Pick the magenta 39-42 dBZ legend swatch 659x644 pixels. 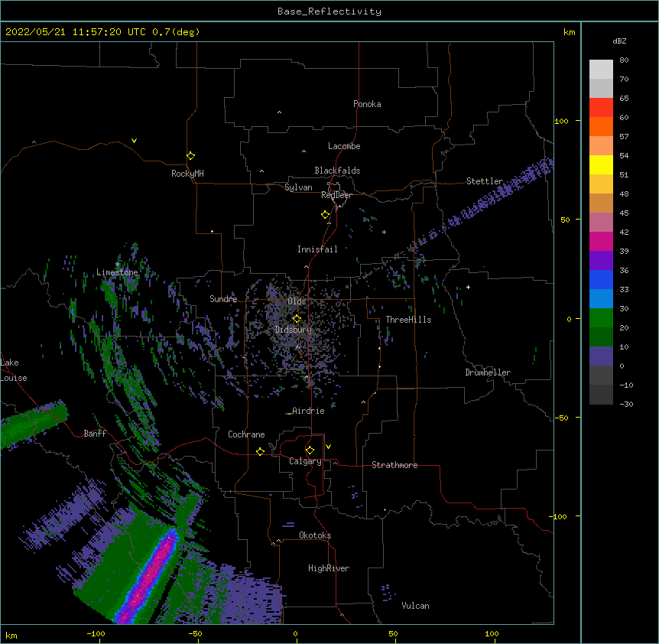tap(601, 241)
